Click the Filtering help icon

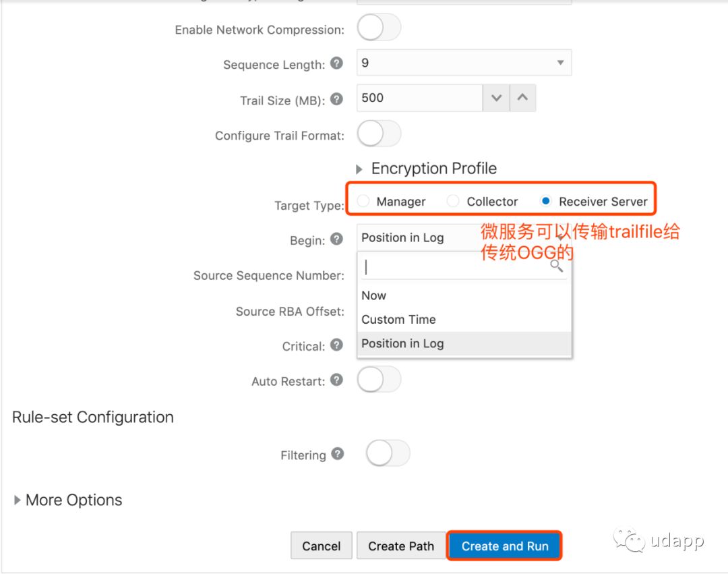coord(338,454)
